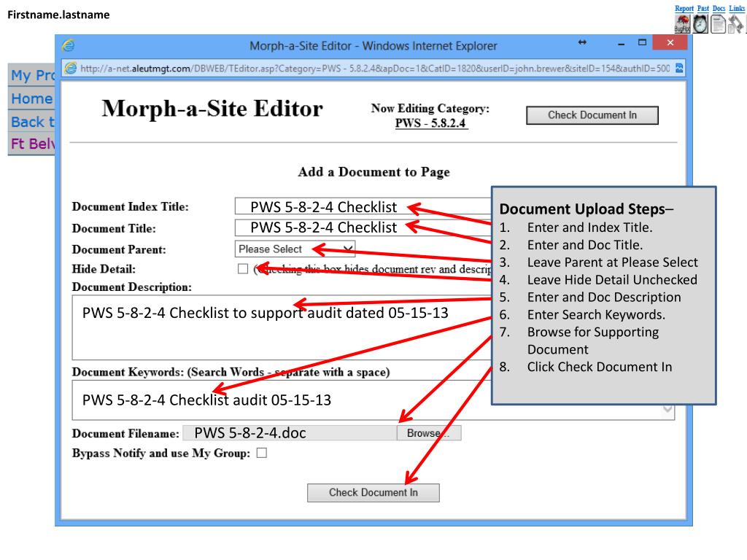
Task: Open the Docs link
Action: [719, 8]
